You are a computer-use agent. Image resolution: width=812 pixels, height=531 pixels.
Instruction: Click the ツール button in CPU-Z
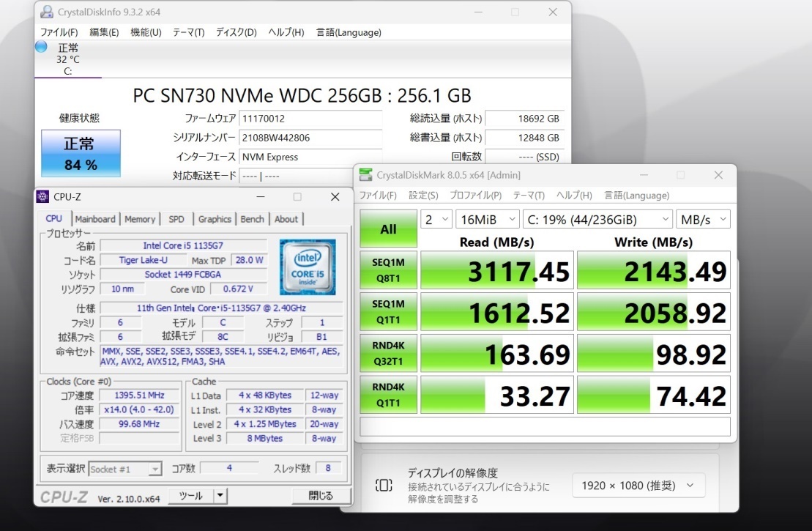[x=191, y=496]
